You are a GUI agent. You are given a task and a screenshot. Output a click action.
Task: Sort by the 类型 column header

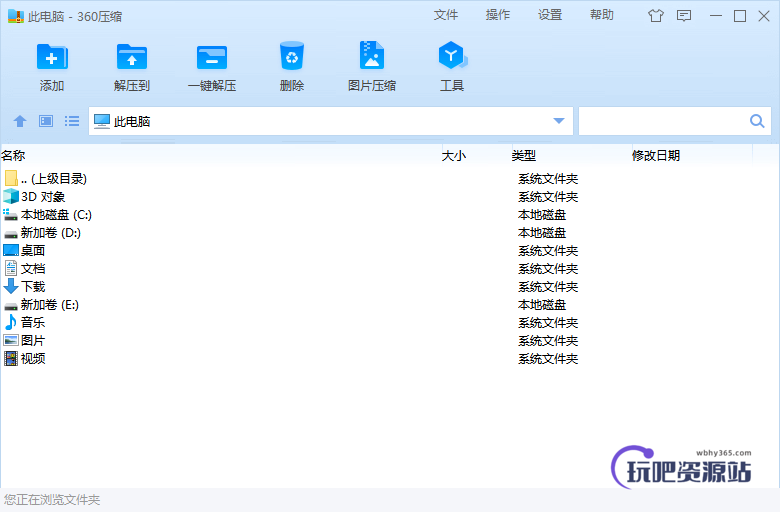point(524,156)
